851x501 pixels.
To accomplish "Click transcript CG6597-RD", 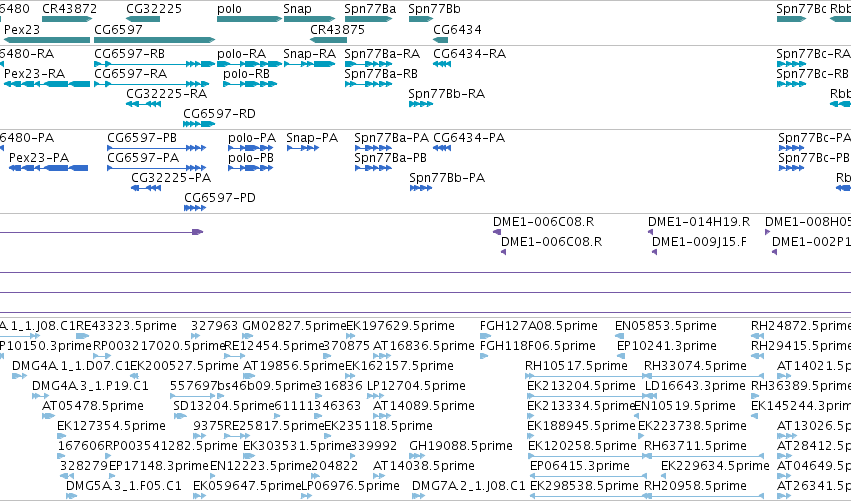I will click(199, 124).
